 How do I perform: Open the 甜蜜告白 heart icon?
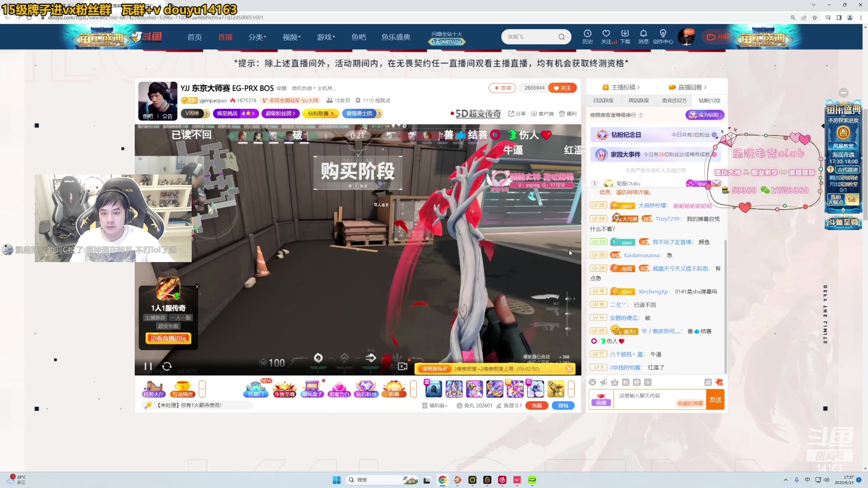coord(339,389)
